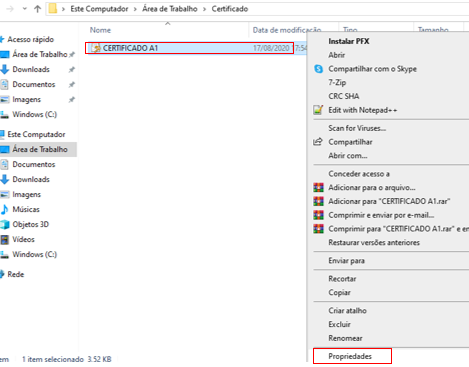This screenshot has height=367, width=469.
Task: Open the 7-Zip submenu
Action: pyautogui.click(x=337, y=82)
